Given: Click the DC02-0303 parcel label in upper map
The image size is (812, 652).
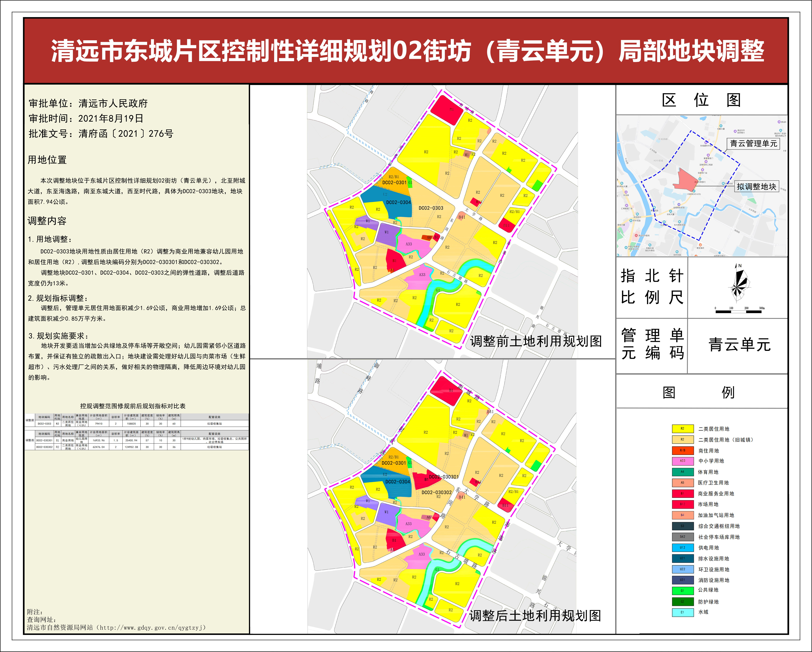Looking at the screenshot, I should [431, 208].
